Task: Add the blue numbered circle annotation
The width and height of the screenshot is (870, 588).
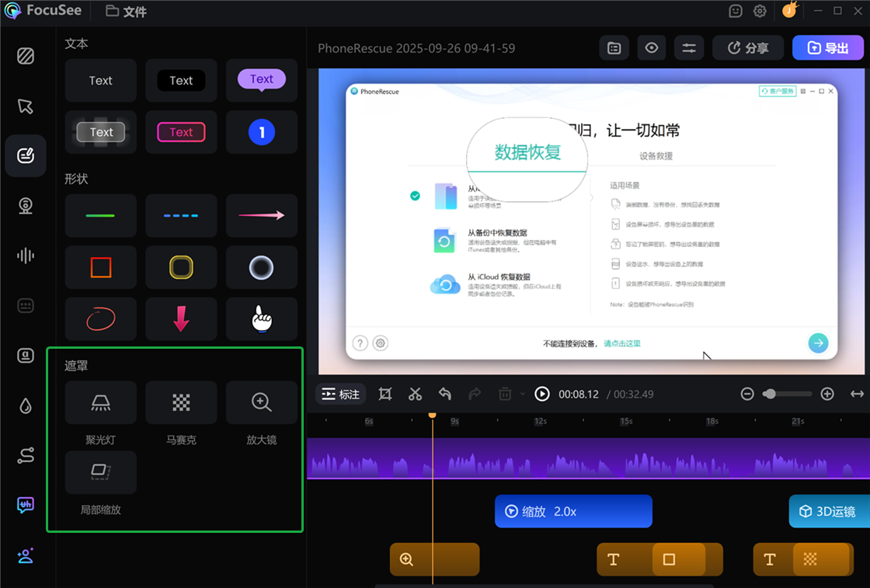Action: pyautogui.click(x=261, y=132)
